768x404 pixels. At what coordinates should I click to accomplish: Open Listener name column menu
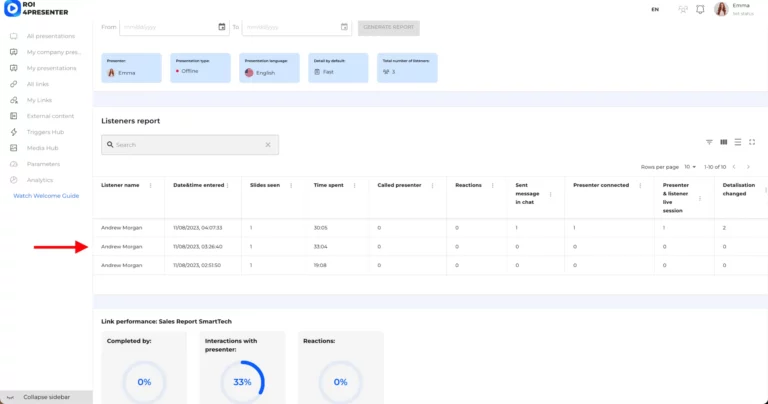(150, 186)
